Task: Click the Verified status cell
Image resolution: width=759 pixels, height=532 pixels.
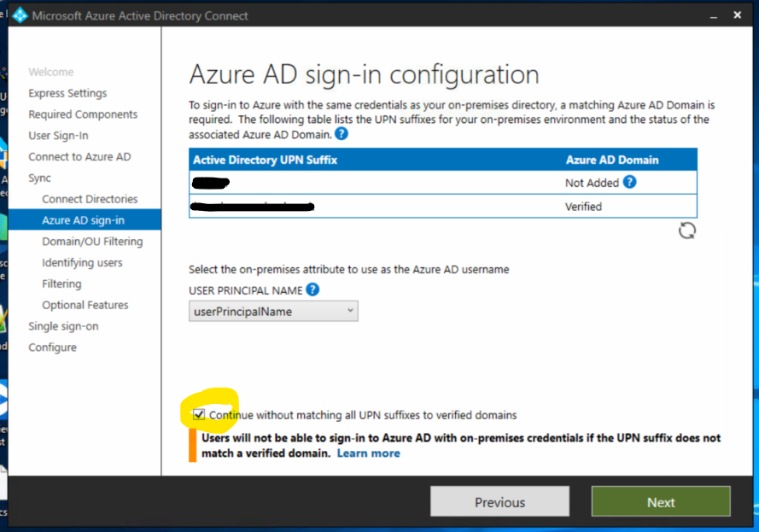Action: click(x=583, y=207)
